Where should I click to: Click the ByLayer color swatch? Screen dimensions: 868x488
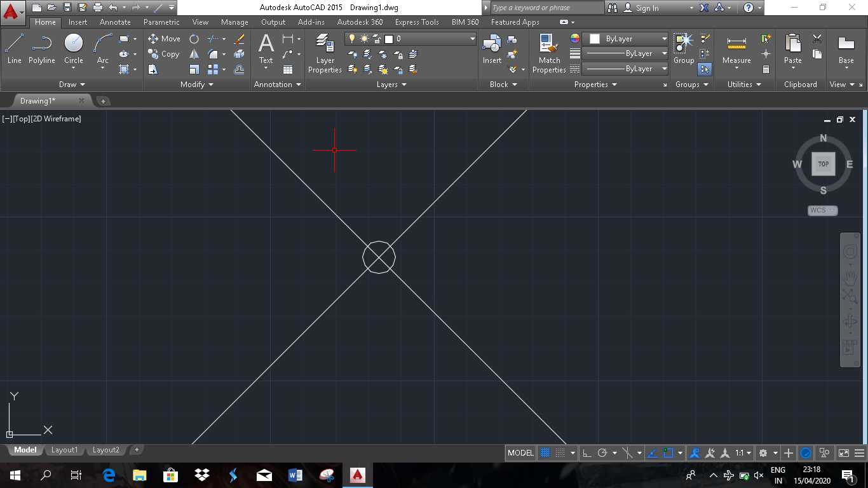(x=595, y=38)
